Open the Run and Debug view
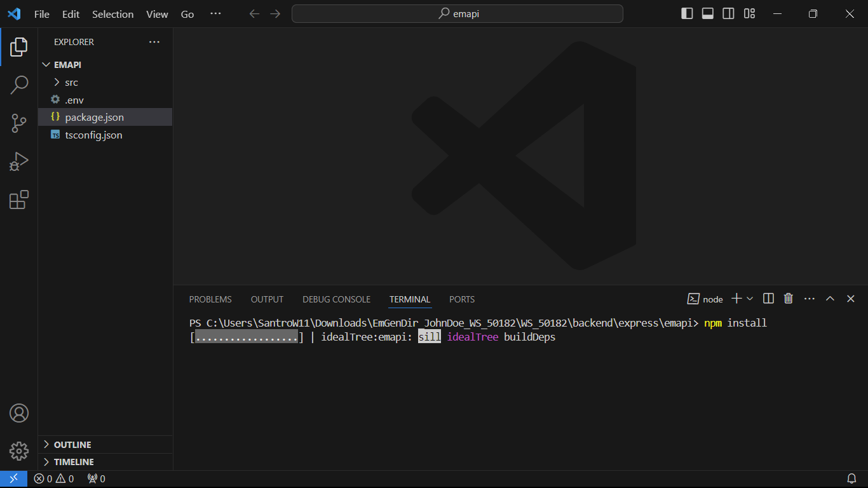Screen dimensions: 868x488 point(19,161)
